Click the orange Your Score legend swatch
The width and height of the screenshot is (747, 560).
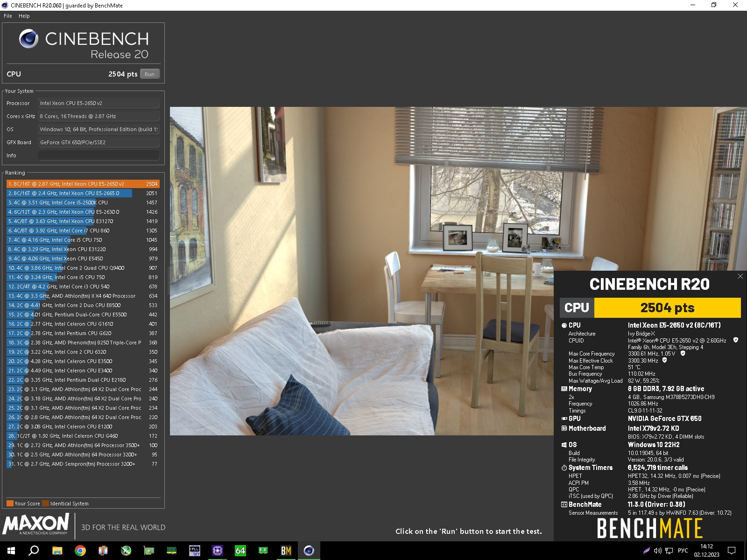click(10, 504)
